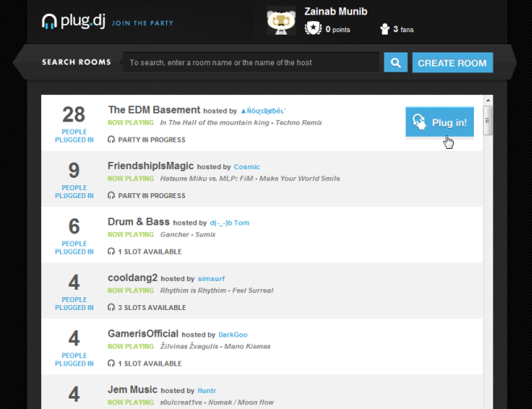Click the 0 points text

(x=338, y=30)
